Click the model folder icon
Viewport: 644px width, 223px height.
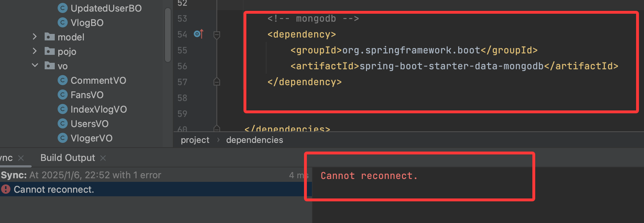point(49,37)
